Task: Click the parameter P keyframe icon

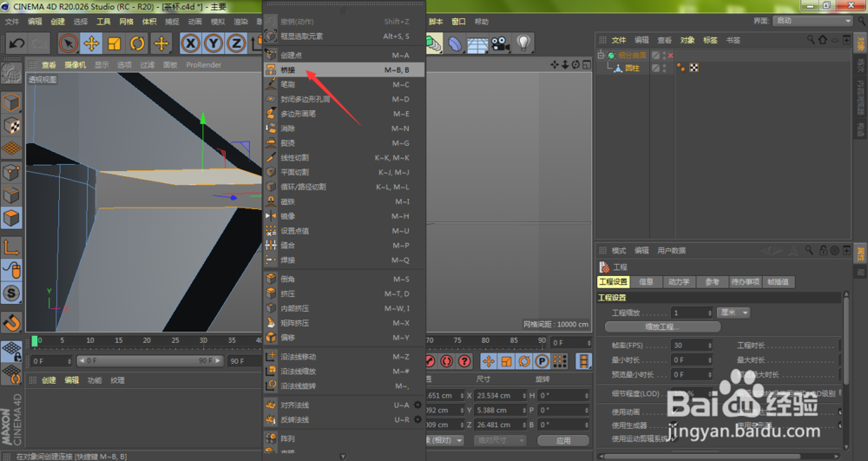Action: [542, 361]
